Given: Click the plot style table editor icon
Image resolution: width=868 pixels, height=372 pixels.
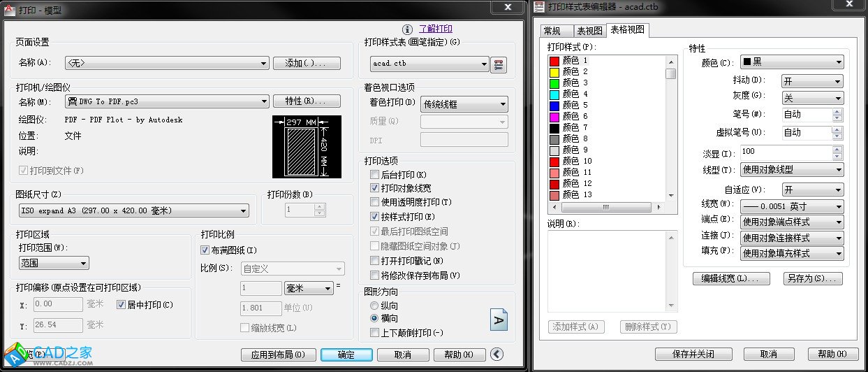Looking at the screenshot, I should coord(499,64).
